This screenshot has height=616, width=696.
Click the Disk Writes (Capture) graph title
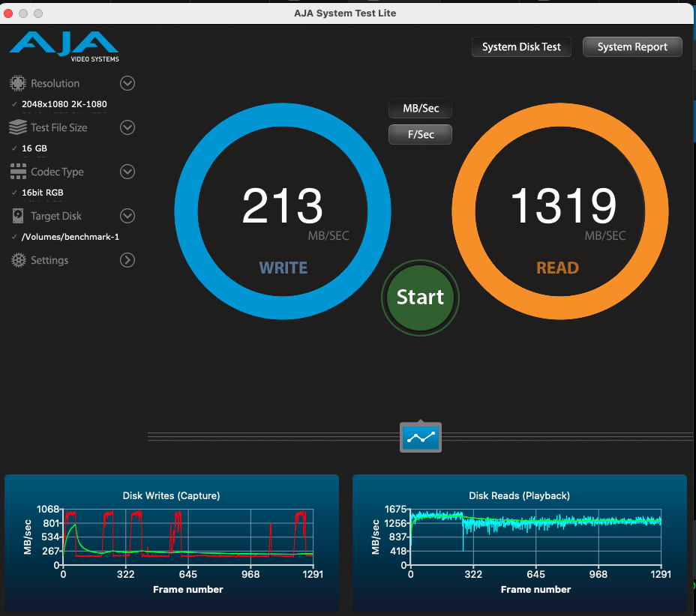pos(171,496)
